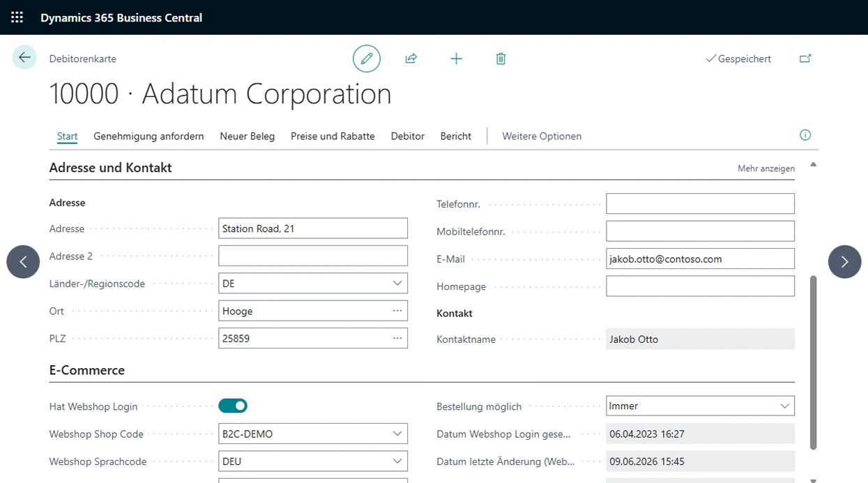Click the Gespeichert status indicator

coord(738,59)
